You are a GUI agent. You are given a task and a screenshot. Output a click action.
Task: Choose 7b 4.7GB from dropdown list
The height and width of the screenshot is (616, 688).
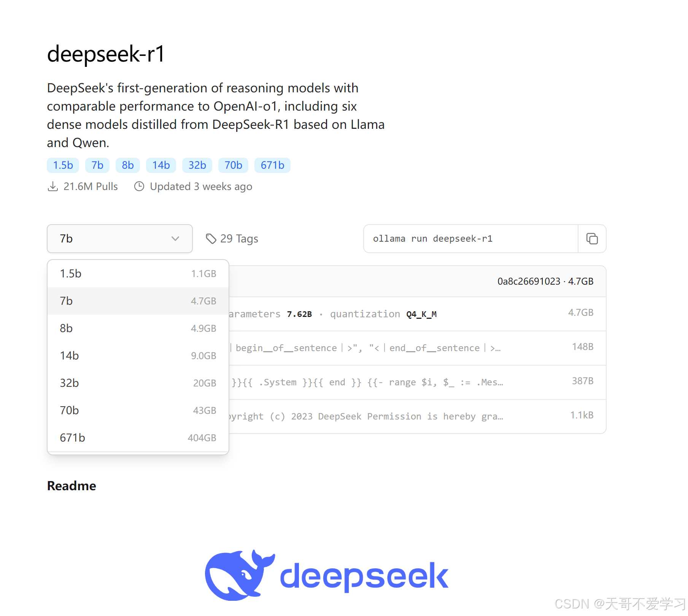click(x=138, y=301)
